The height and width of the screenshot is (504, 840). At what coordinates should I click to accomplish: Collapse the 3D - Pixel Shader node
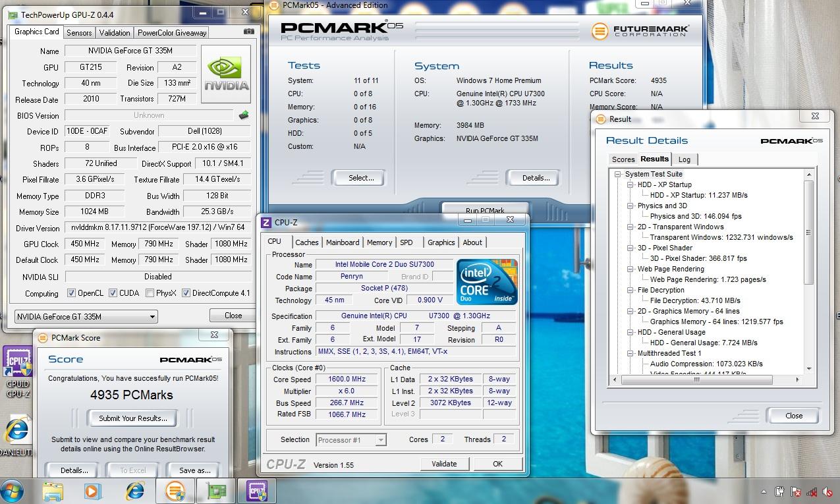[630, 248]
